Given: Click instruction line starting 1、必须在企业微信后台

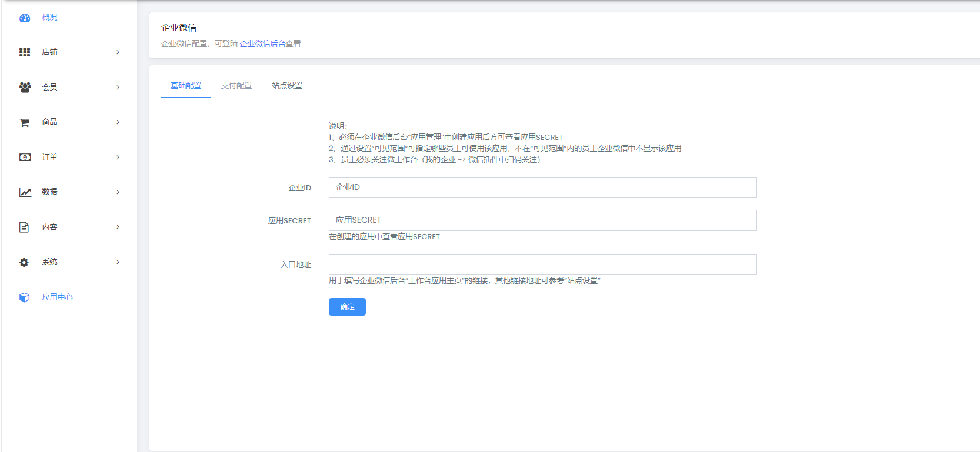Looking at the screenshot, I should pyautogui.click(x=446, y=137).
